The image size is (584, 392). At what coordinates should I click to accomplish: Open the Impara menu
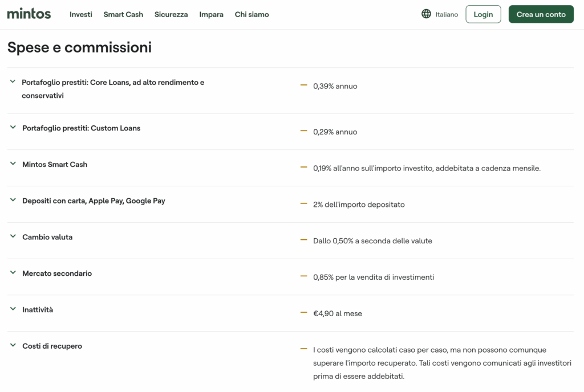click(211, 14)
